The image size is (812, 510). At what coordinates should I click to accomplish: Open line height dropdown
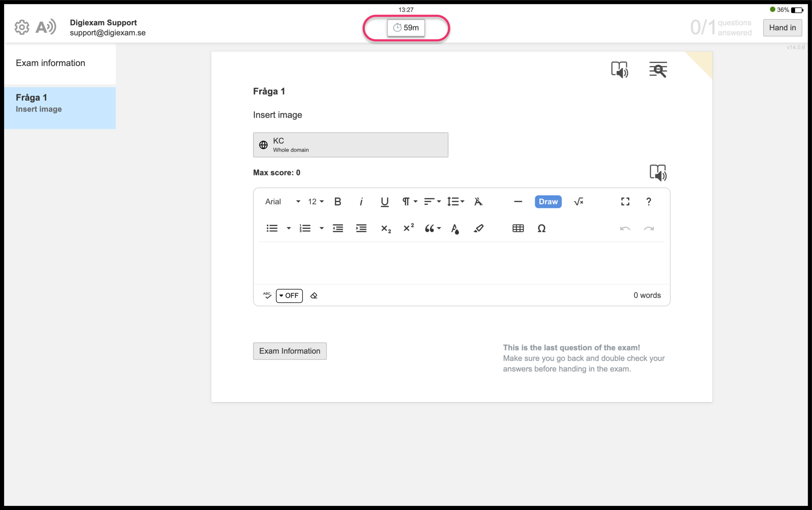click(456, 201)
